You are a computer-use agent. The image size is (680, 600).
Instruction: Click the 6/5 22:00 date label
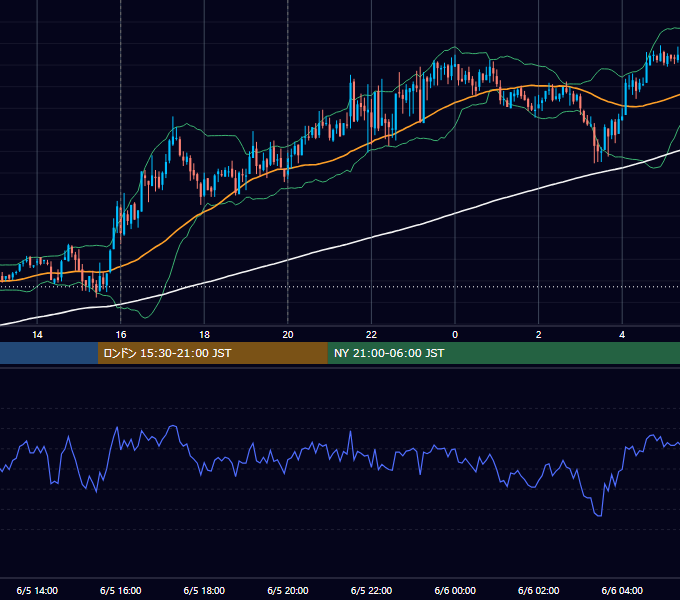pos(371,590)
